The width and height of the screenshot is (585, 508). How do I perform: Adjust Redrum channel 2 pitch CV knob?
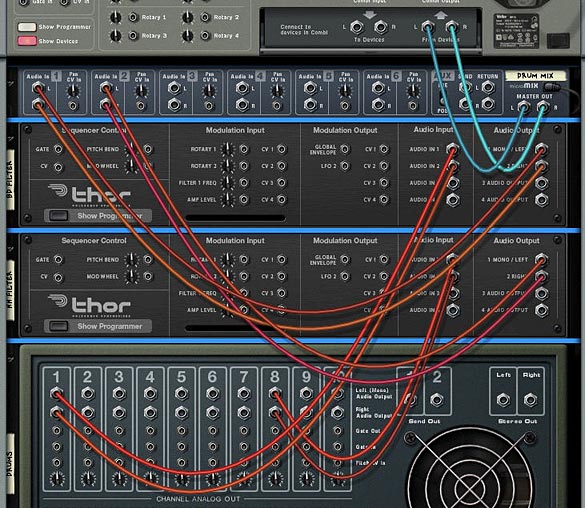pos(88,479)
